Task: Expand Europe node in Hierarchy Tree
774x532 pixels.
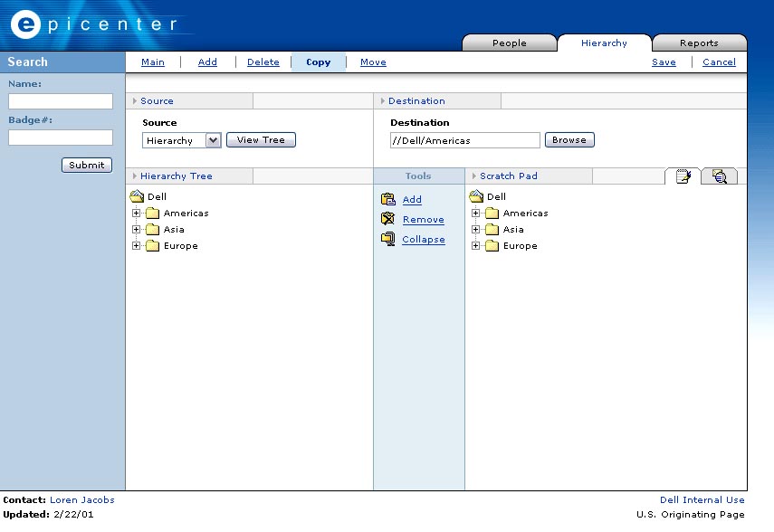Action: tap(136, 246)
